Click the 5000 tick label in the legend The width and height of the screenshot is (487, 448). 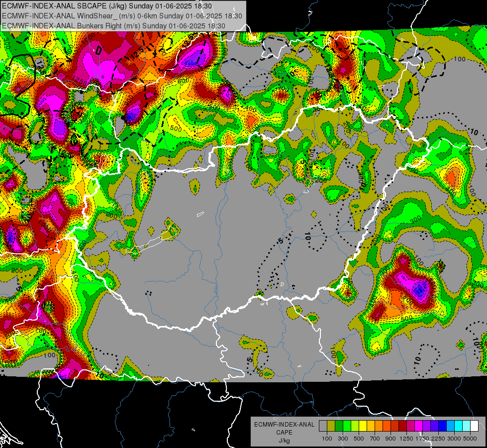470,439
